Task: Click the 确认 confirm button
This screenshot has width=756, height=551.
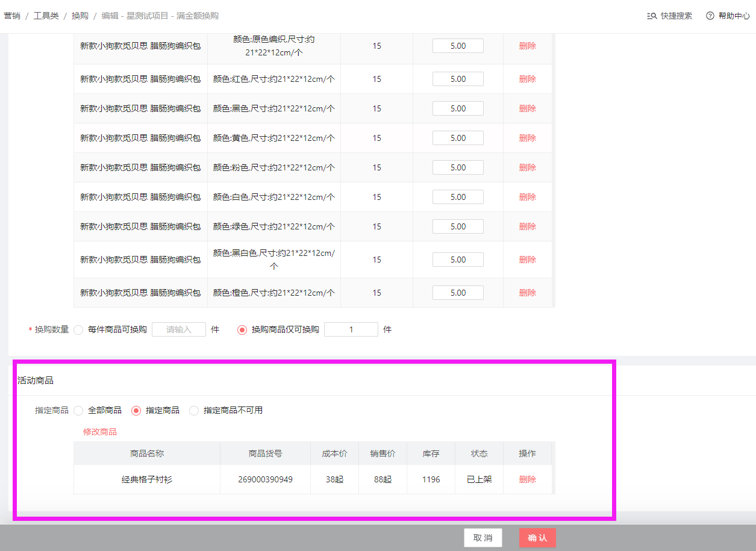Action: 537,538
